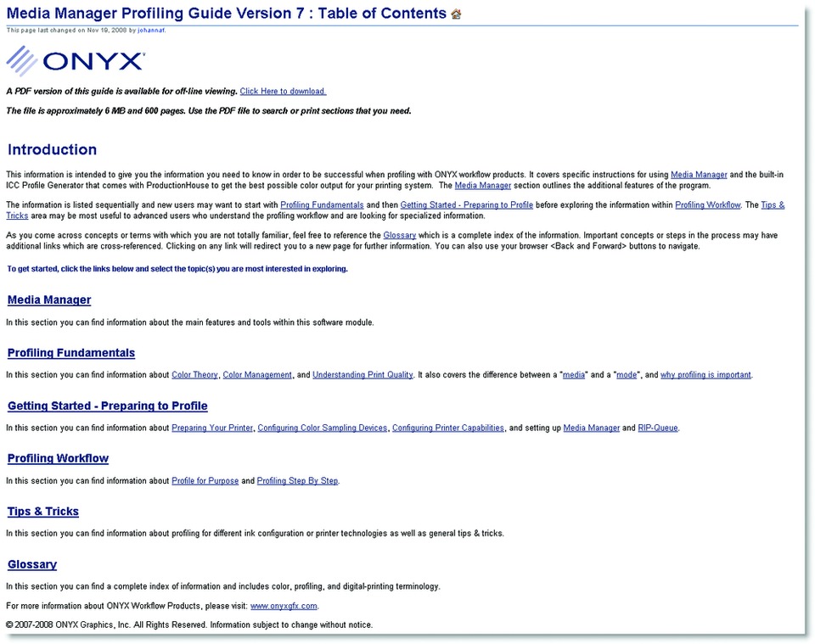This screenshot has height=644, width=815.
Task: Open the Preparing Your Printer link
Action: click(x=212, y=428)
